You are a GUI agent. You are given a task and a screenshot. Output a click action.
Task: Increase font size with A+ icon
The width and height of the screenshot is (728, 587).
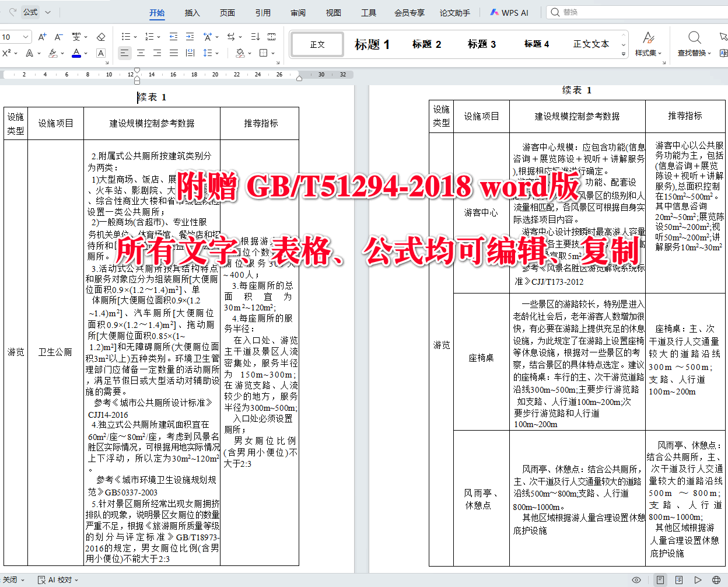[42, 37]
